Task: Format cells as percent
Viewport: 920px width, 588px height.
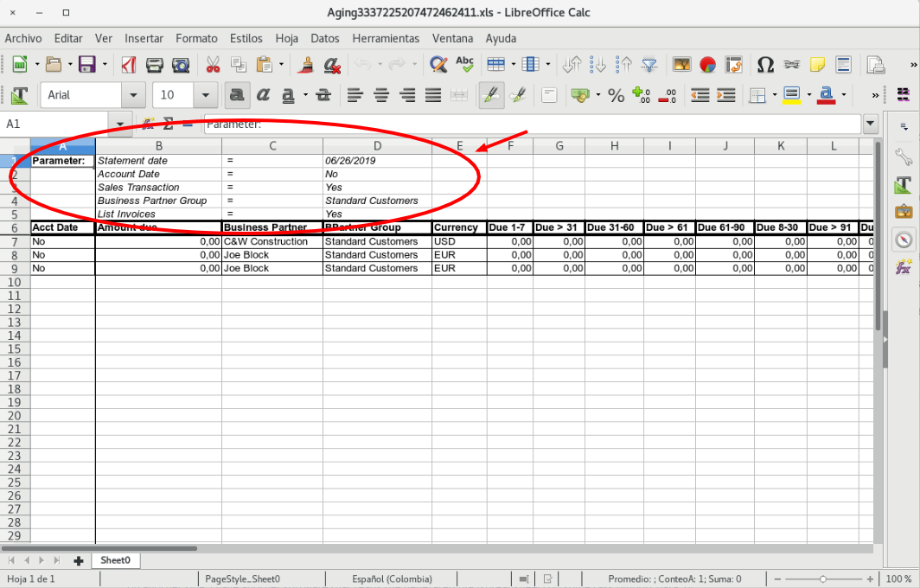Action: coord(616,95)
